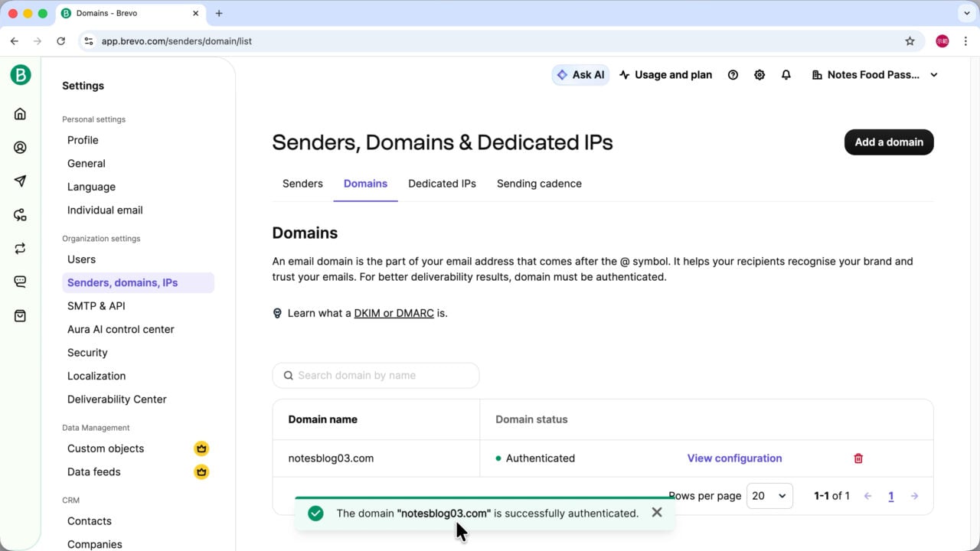Go to previous page of domains
This screenshot has width=980, height=551.
point(867,496)
